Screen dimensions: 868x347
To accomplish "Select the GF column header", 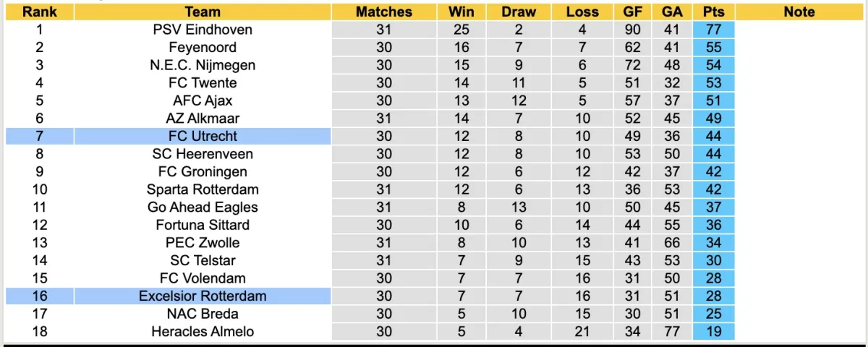I will pyautogui.click(x=631, y=12).
